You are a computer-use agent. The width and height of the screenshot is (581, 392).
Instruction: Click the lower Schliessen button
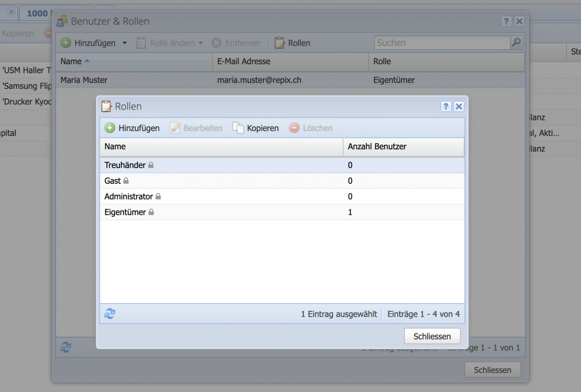click(492, 369)
